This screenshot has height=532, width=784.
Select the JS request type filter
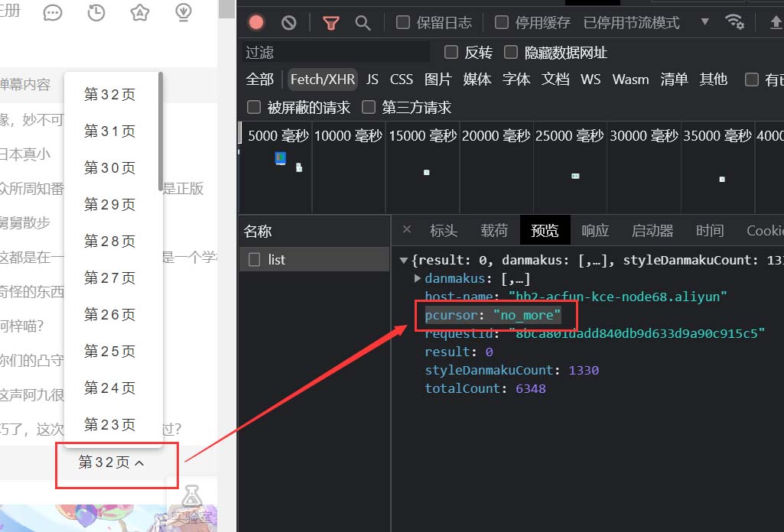[372, 79]
